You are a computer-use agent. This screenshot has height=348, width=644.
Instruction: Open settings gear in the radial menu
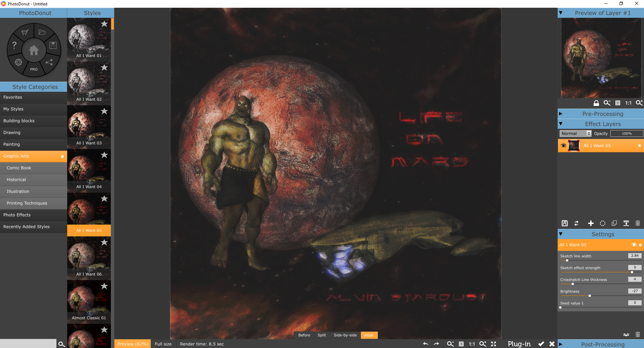(x=18, y=62)
